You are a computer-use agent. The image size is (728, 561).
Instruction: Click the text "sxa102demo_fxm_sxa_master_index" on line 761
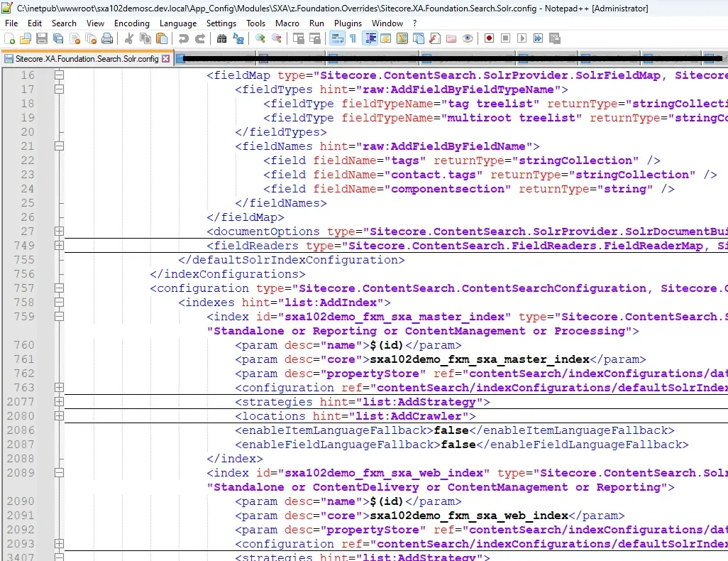pos(479,359)
